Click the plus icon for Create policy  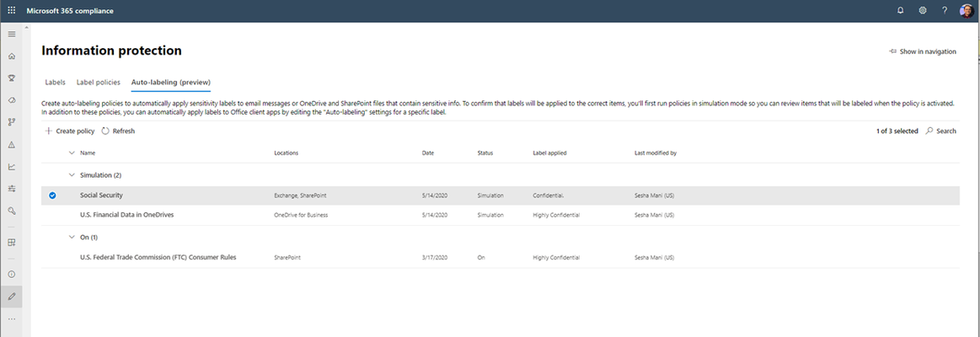tap(49, 131)
